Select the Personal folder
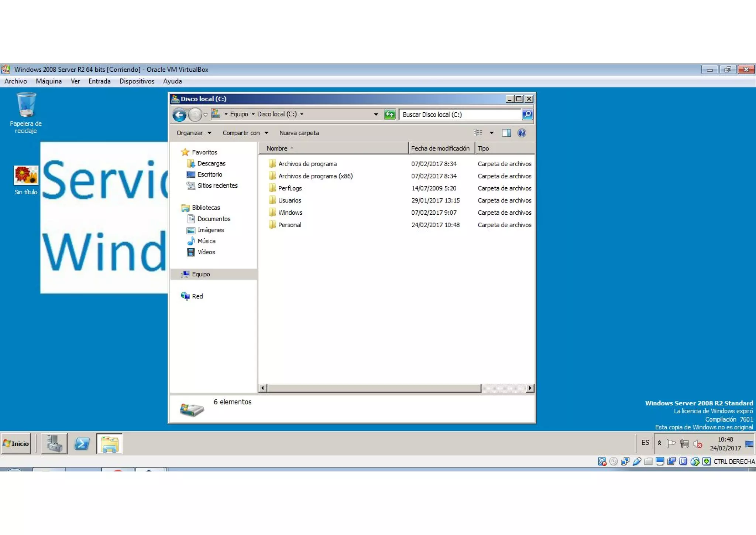Screen dimensions: 756x535 (x=289, y=225)
